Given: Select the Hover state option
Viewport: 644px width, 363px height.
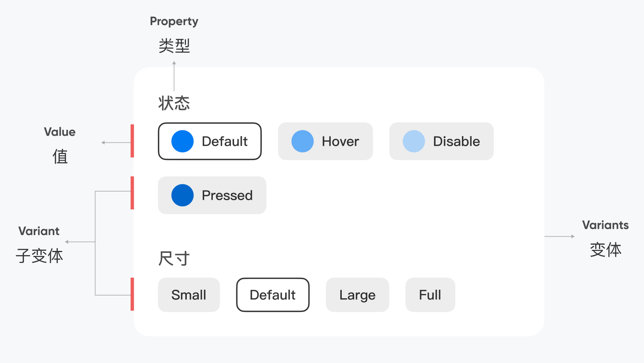Looking at the screenshot, I should click(325, 141).
